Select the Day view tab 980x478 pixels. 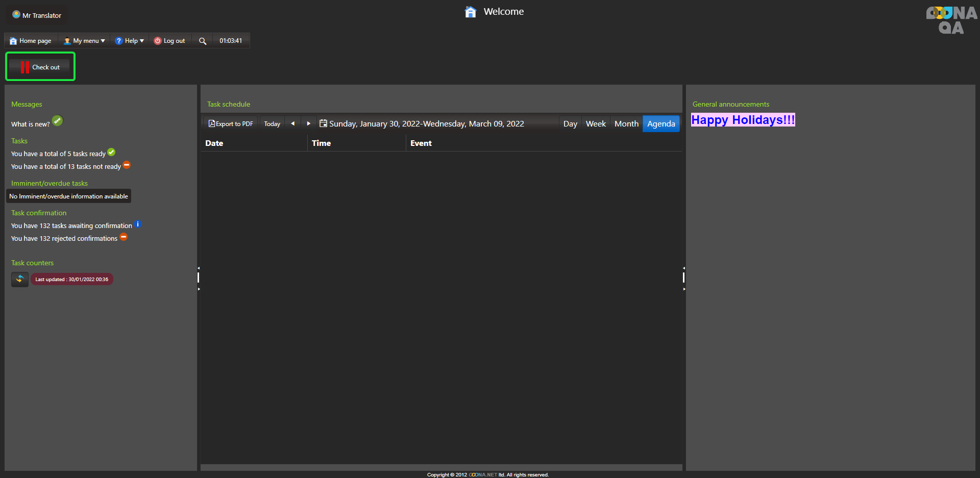tap(570, 124)
